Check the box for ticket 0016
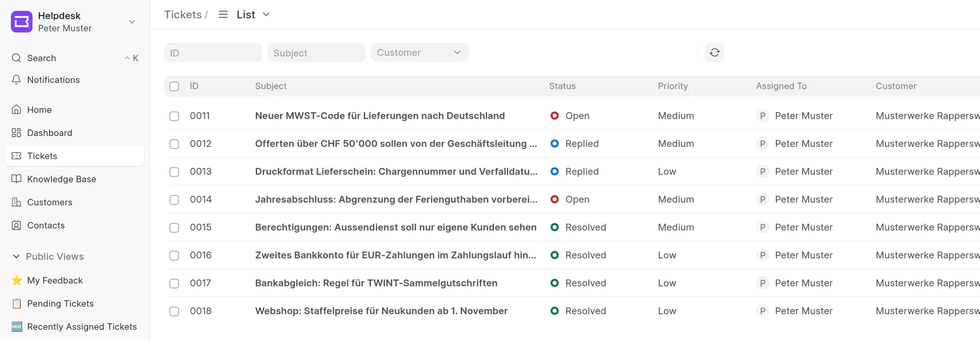Viewport: 980px width, 340px height. coord(174,255)
